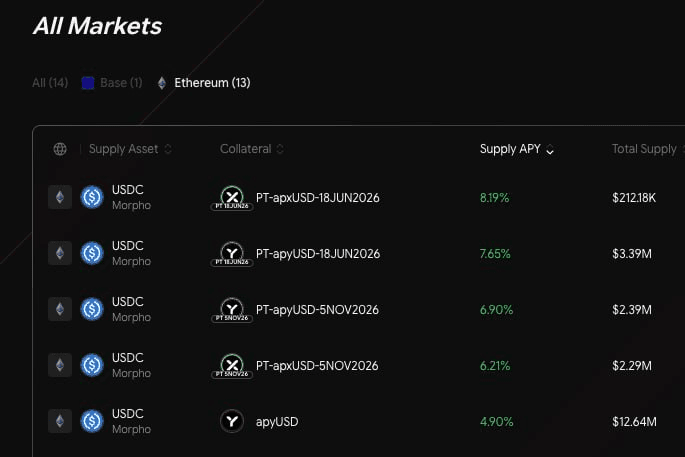Click the PT-apyUSD-5NOV2026 collateral token icon

coord(232,310)
